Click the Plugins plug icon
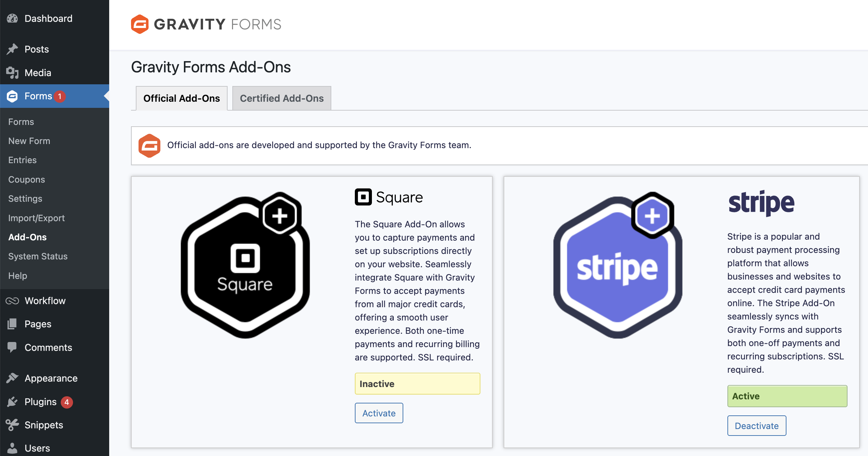The image size is (868, 456). (x=12, y=402)
